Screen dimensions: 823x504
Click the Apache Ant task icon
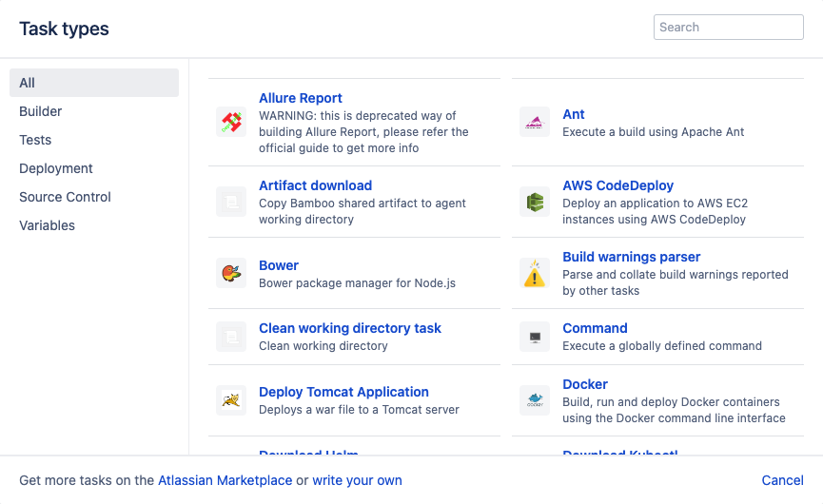[535, 123]
